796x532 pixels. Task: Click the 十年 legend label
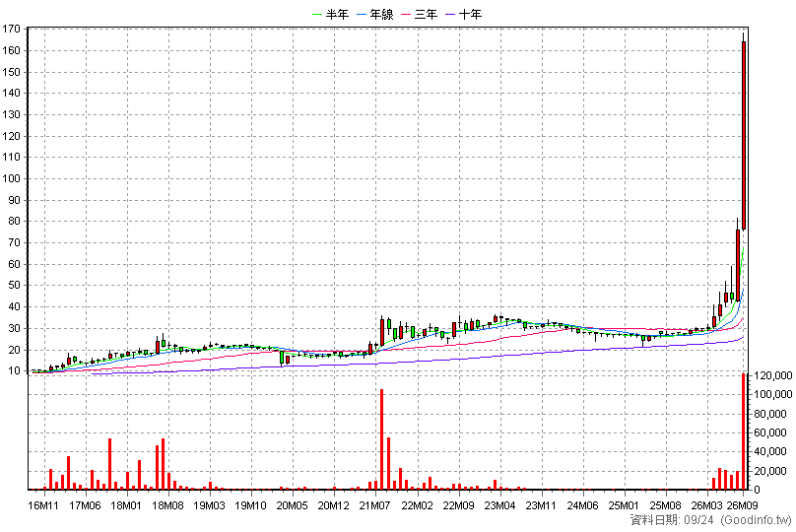click(470, 14)
